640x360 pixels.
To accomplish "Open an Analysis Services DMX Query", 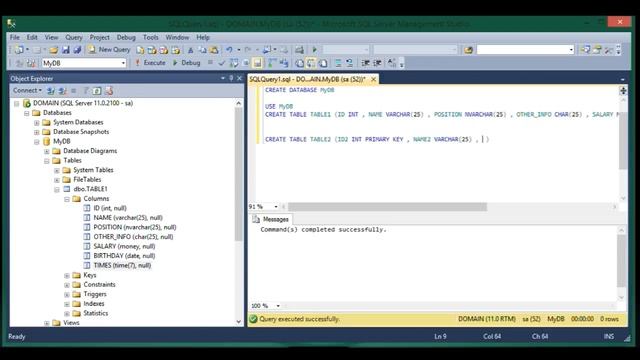I will pyautogui.click(x=164, y=50).
